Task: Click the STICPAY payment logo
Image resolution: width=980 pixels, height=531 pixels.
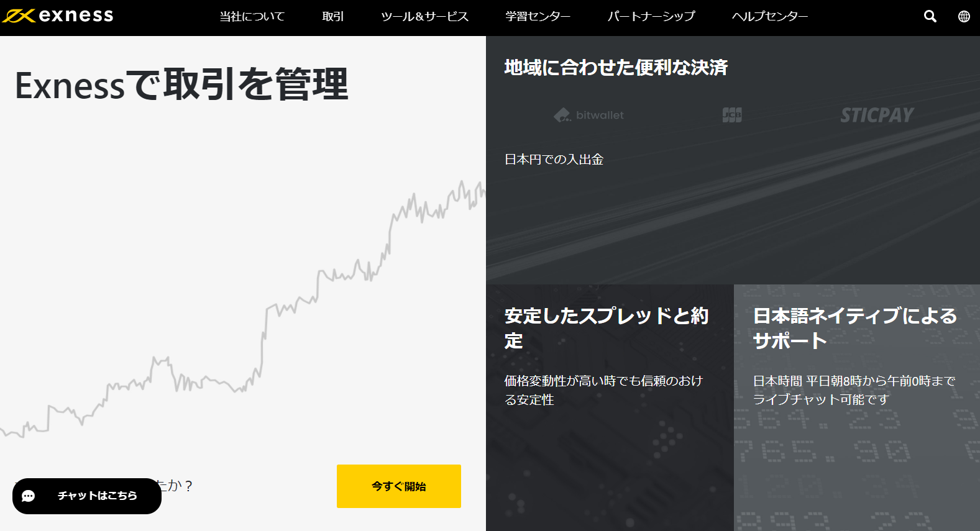Action: (877, 115)
